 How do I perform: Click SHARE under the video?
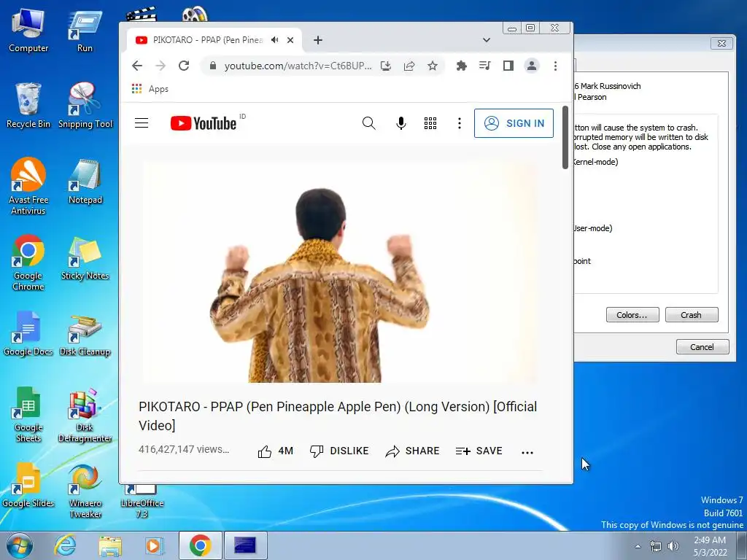click(413, 451)
